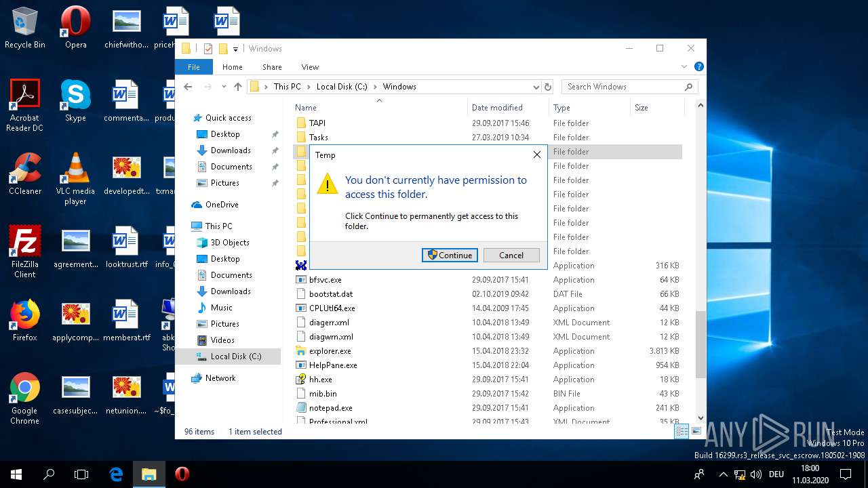Click Cancel in the Temp dialog

[511, 256]
